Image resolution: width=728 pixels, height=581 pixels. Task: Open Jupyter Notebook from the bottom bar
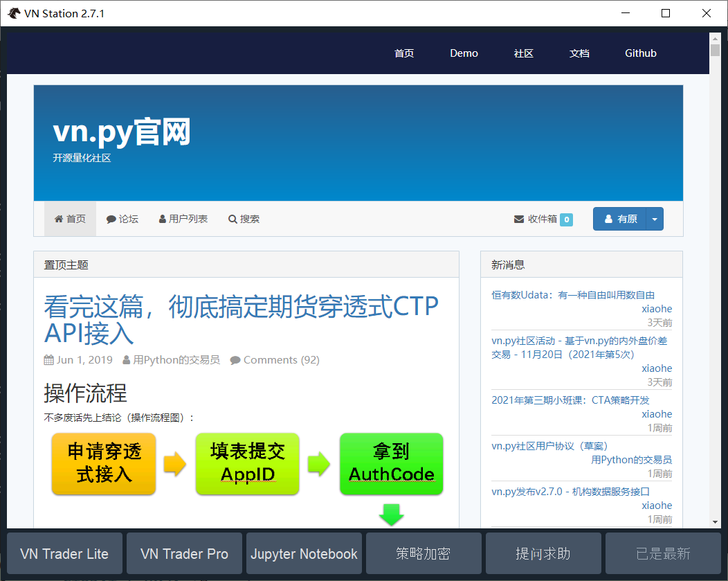pyautogui.click(x=304, y=553)
